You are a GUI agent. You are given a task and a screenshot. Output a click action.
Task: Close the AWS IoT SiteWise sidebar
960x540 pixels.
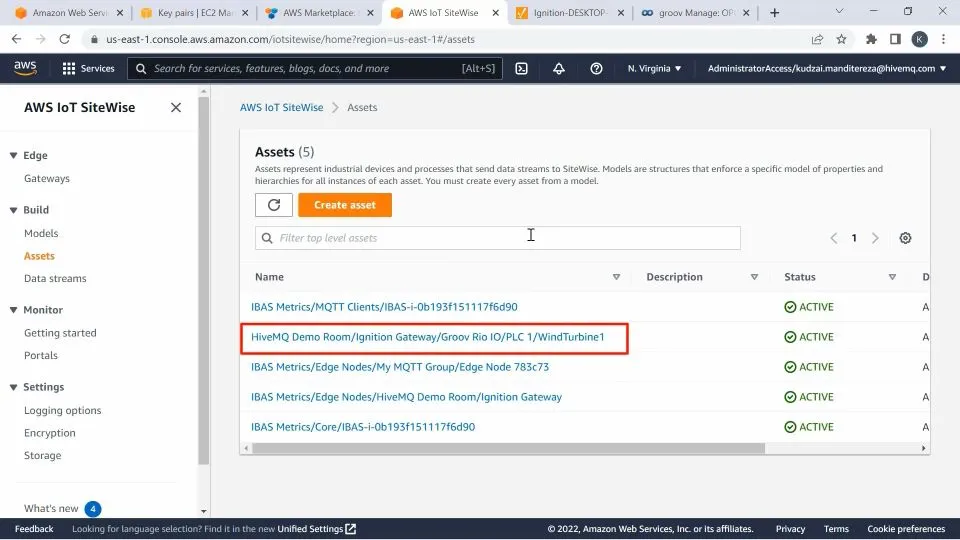pyautogui.click(x=176, y=108)
